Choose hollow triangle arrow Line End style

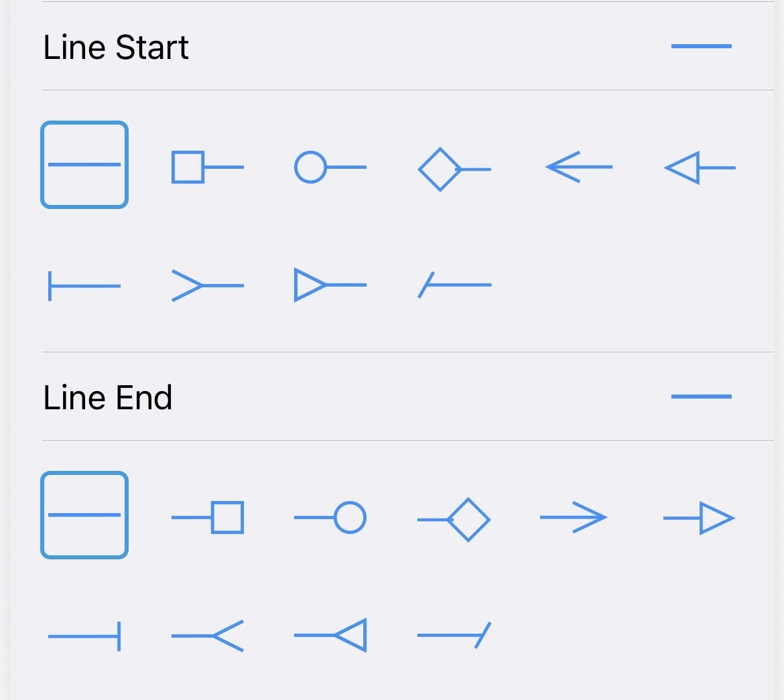coord(700,518)
